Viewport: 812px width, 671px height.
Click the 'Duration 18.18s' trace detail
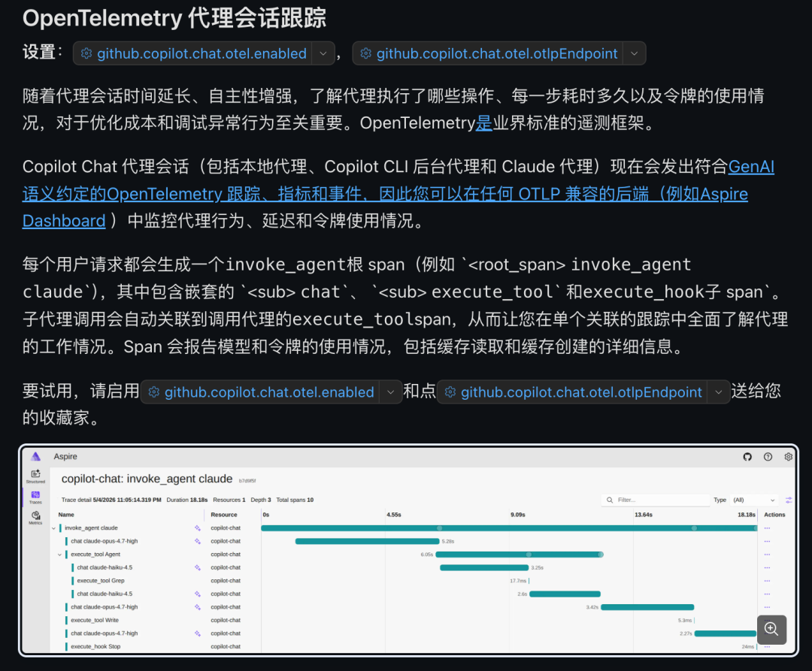click(187, 500)
